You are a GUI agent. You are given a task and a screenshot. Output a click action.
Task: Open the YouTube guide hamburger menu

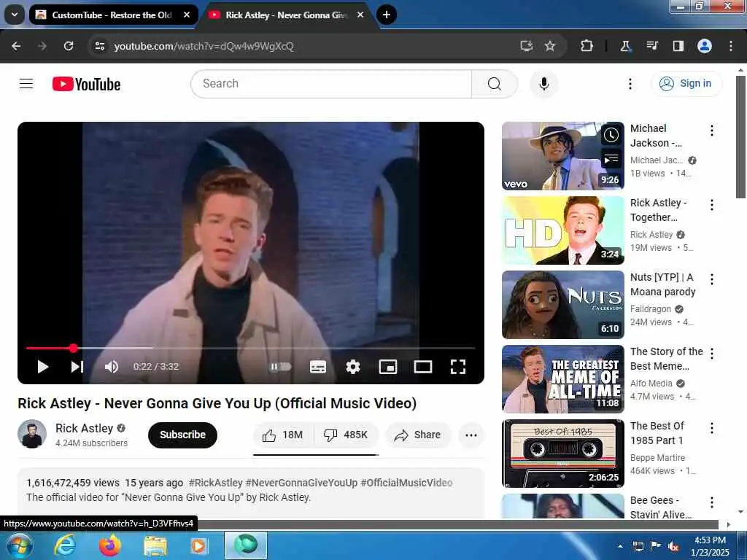26,84
